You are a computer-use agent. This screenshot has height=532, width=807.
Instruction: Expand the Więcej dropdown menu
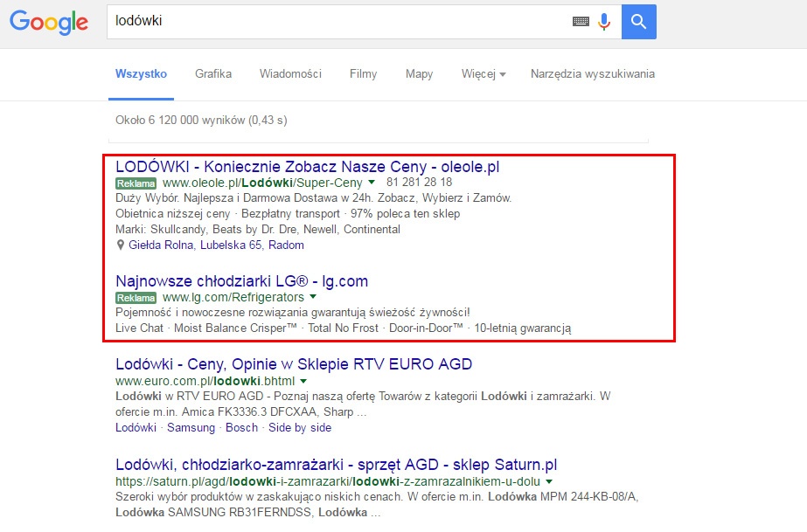[484, 74]
